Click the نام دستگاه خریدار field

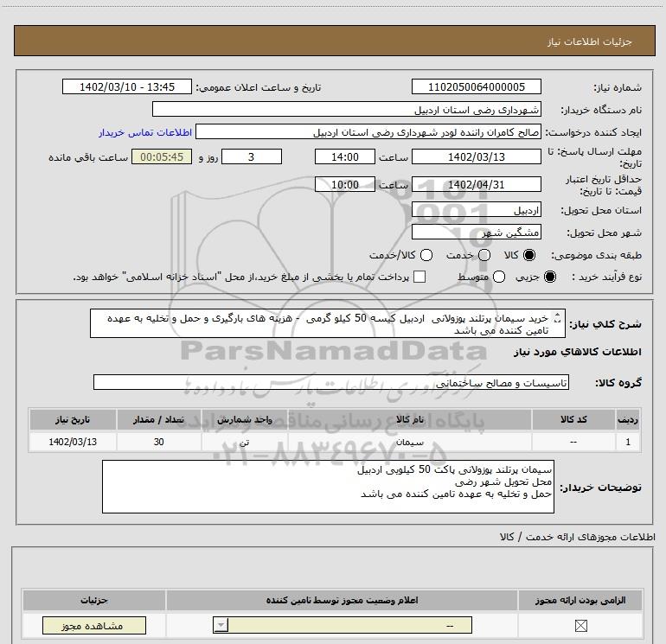[347, 109]
